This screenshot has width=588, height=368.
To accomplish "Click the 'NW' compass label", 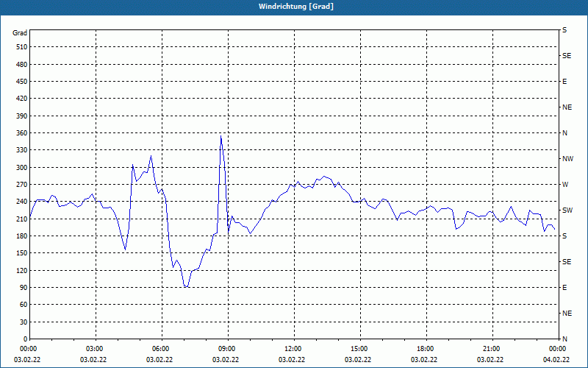I will [x=567, y=159].
